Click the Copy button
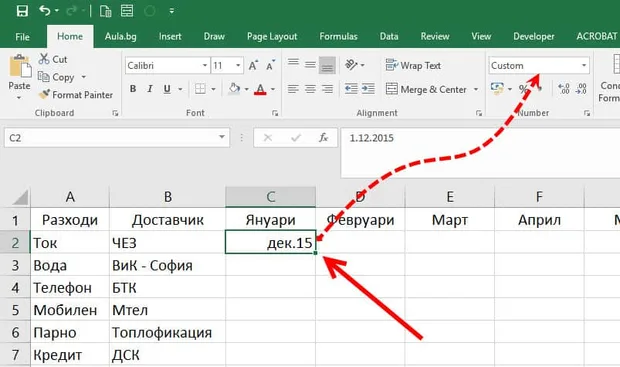This screenshot has width=620, height=367. pyautogui.click(x=56, y=77)
